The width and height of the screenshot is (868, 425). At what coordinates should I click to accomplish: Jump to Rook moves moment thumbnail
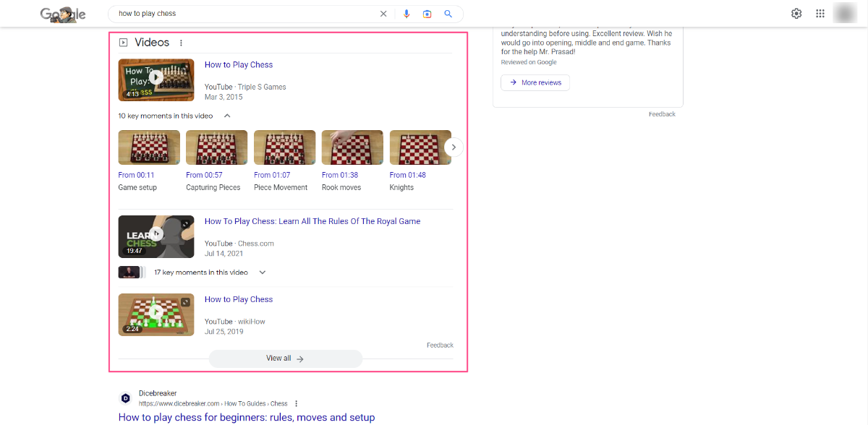click(352, 147)
